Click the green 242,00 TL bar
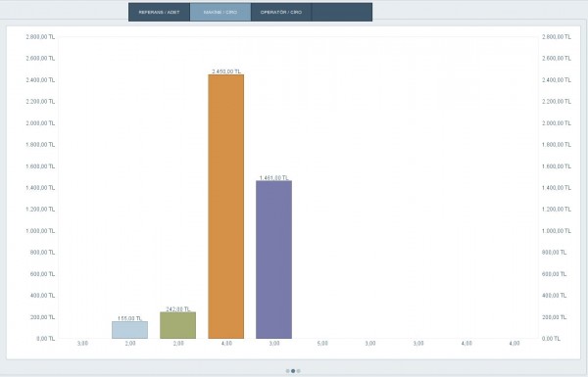 (x=178, y=325)
